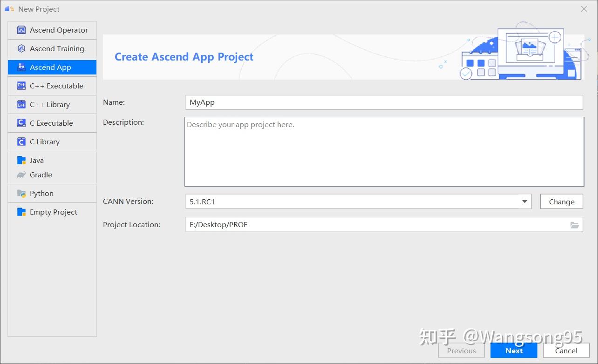Cancel the new project creation
Viewport: 598px width, 364px height.
(x=565, y=351)
